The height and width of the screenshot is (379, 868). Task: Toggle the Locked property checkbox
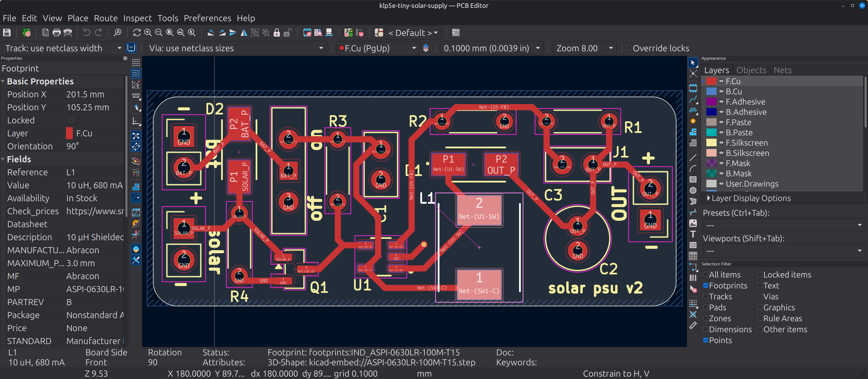click(71, 120)
